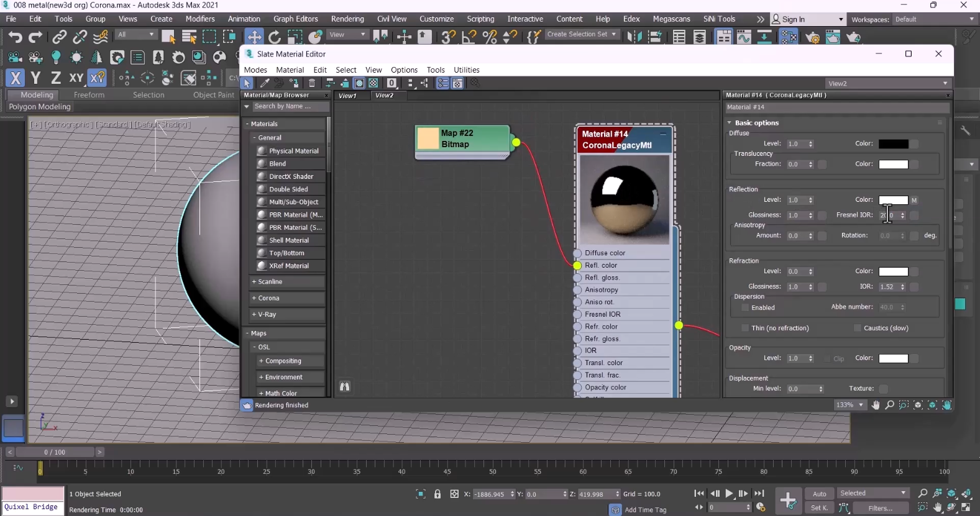The width and height of the screenshot is (980, 516).
Task: Enable Dispersion checkbox
Action: pos(745,308)
